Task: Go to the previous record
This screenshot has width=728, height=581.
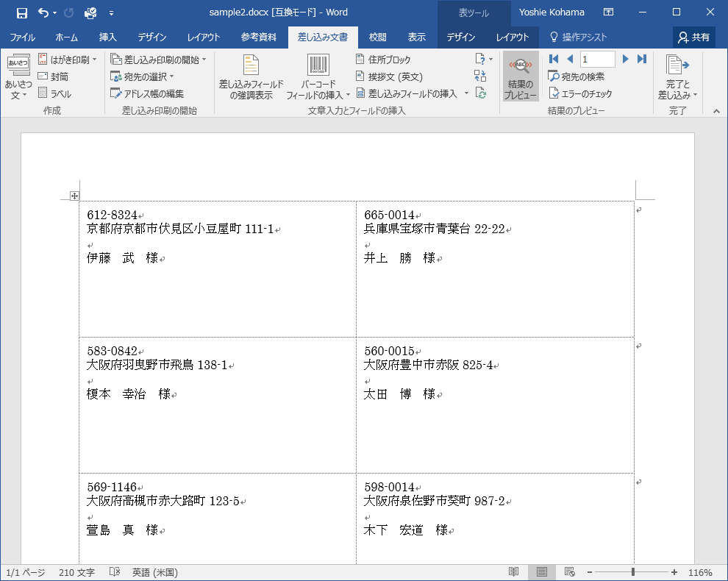Action: coord(570,59)
